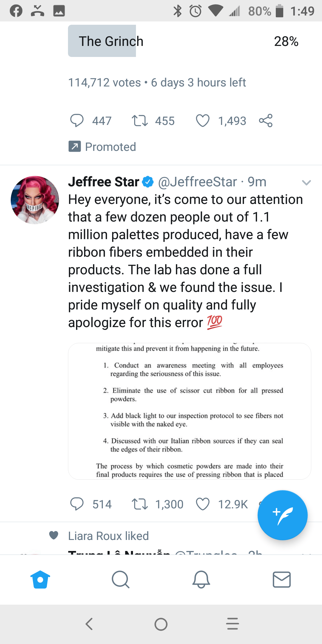Tap the Promoted label

click(x=110, y=147)
